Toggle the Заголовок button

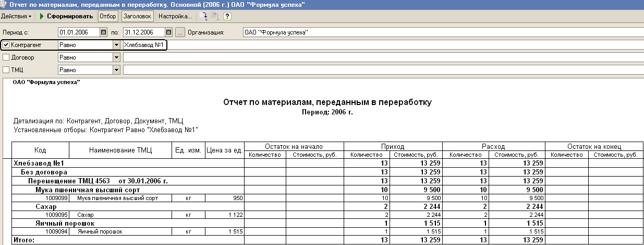coord(137,16)
